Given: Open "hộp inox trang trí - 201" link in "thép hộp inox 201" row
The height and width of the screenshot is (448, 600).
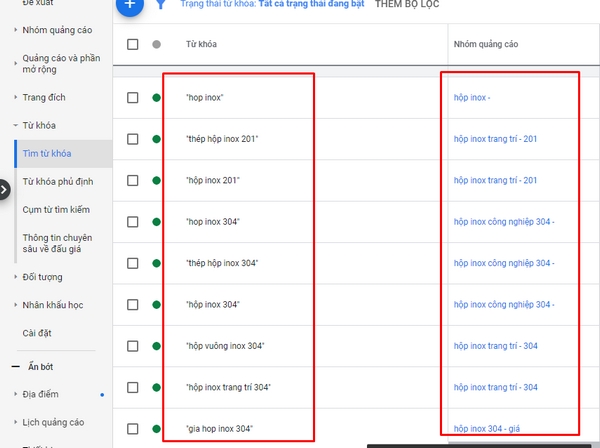Looking at the screenshot, I should [x=495, y=139].
